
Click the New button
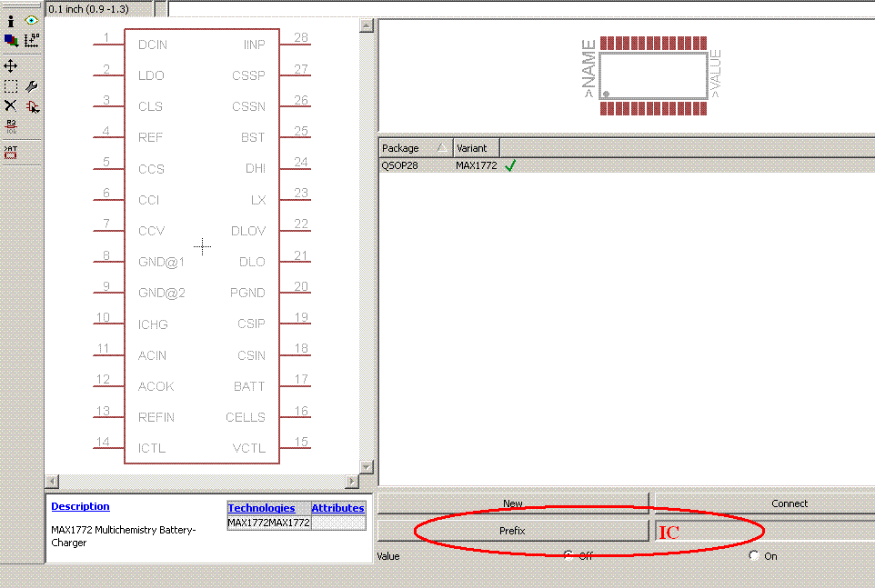[x=513, y=503]
